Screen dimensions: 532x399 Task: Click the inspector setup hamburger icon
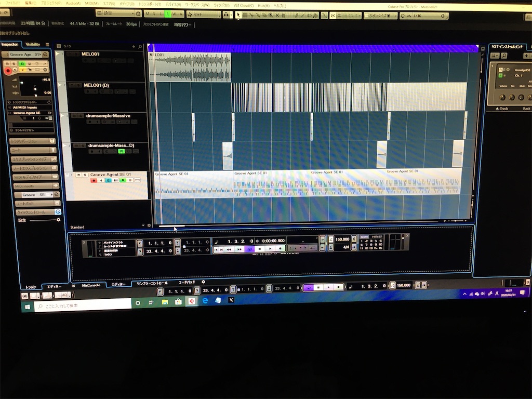tap(47, 45)
